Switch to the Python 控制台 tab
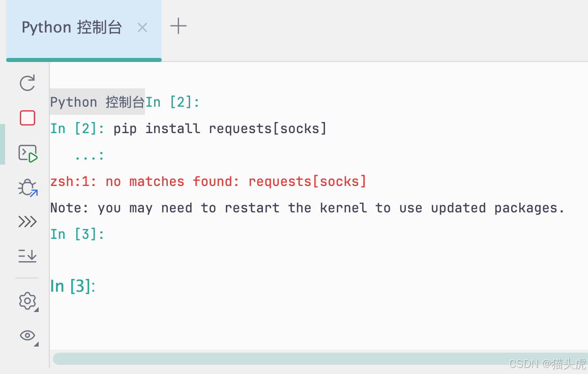 click(x=71, y=27)
